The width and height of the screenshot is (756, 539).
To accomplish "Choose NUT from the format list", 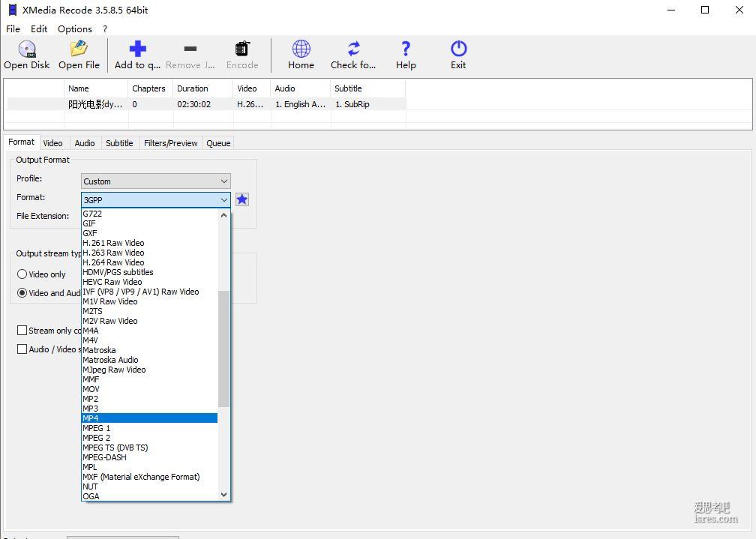I will click(149, 487).
